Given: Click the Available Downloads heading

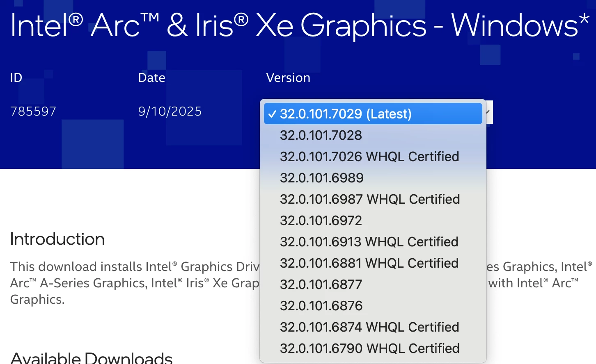Looking at the screenshot, I should tap(92, 358).
